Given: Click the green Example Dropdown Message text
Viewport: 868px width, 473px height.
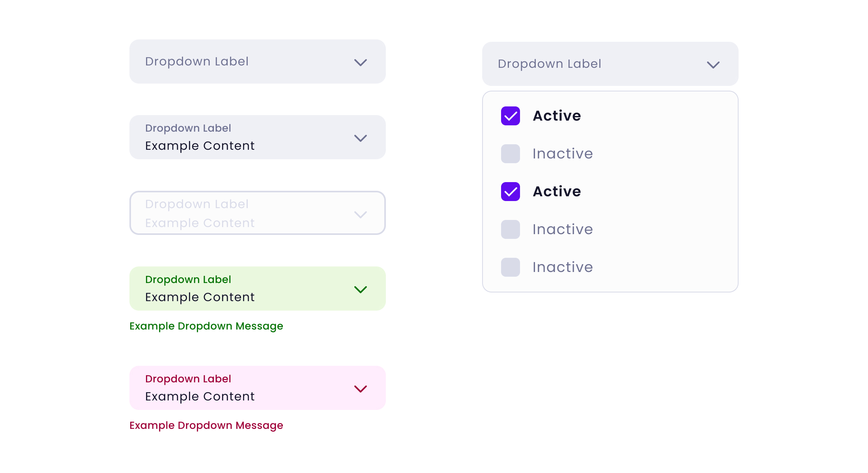Looking at the screenshot, I should 206,326.
